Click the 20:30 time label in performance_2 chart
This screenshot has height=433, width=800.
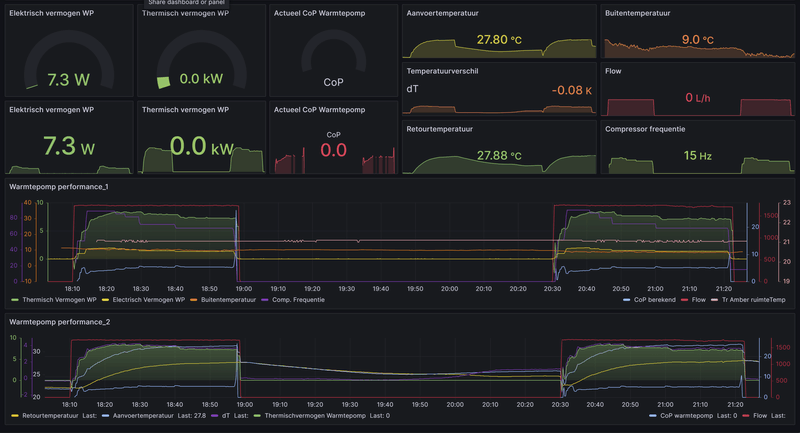[x=560, y=404]
